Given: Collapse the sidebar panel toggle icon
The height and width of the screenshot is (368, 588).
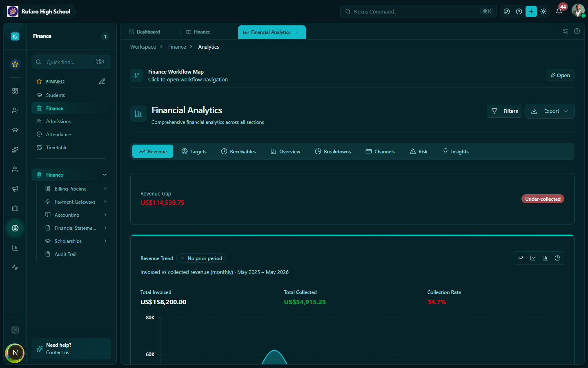Looking at the screenshot, I should pyautogui.click(x=15, y=330).
